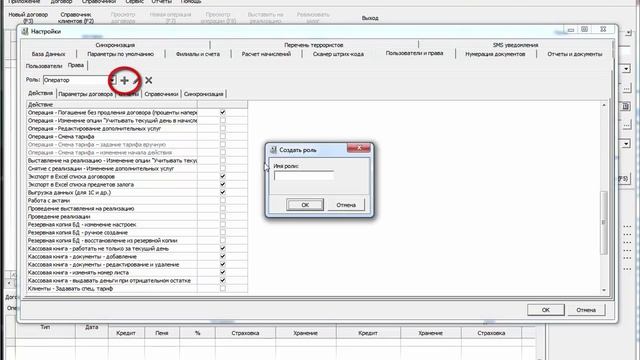Click the rights list scroll-up arrow
The image size is (640, 360).
[x=604, y=105]
